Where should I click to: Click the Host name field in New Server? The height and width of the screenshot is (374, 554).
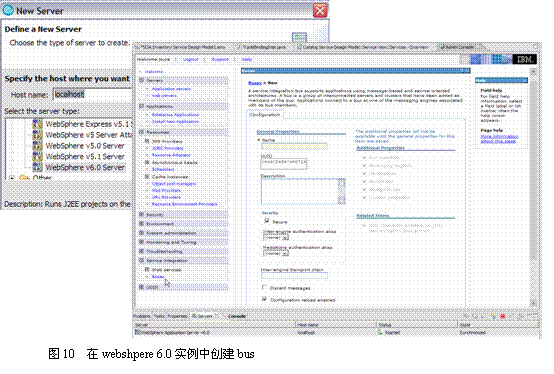[x=93, y=94]
